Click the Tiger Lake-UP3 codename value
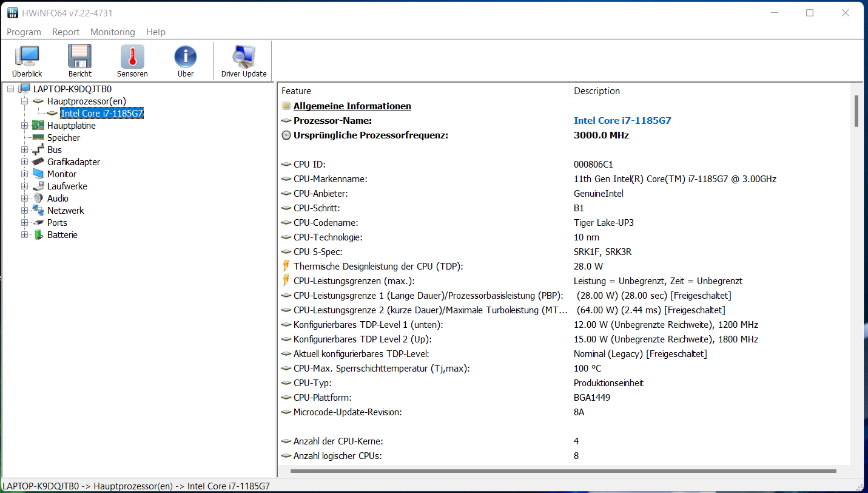This screenshot has height=493, width=868. point(604,223)
